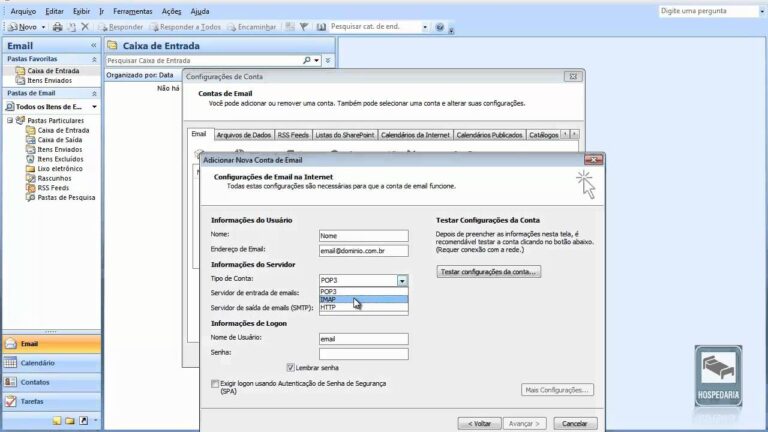Open the Ir menu

101,11
